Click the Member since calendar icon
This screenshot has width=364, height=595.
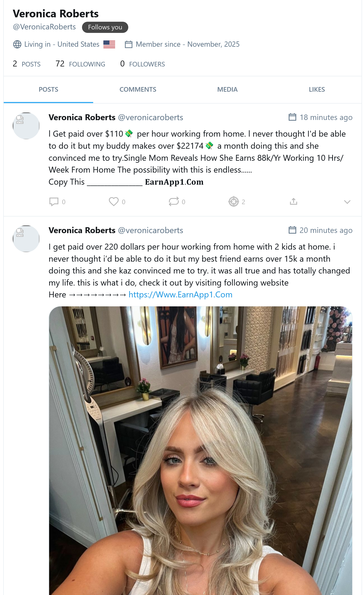128,45
